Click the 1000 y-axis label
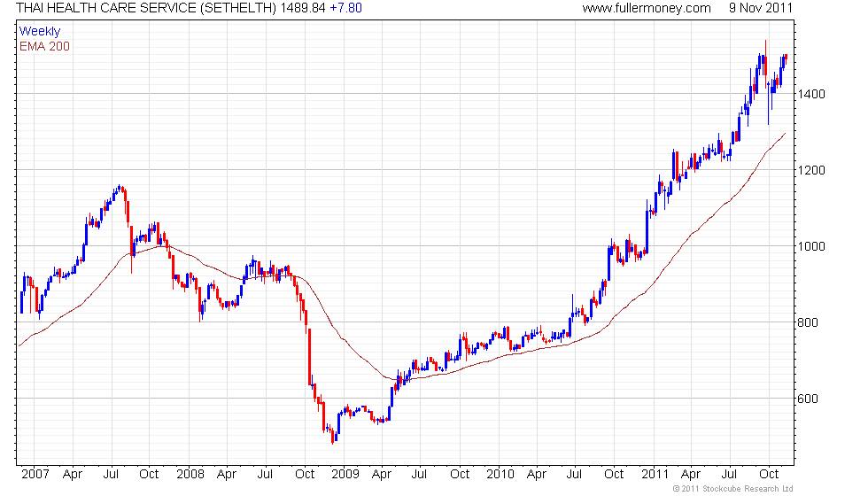 tap(811, 246)
